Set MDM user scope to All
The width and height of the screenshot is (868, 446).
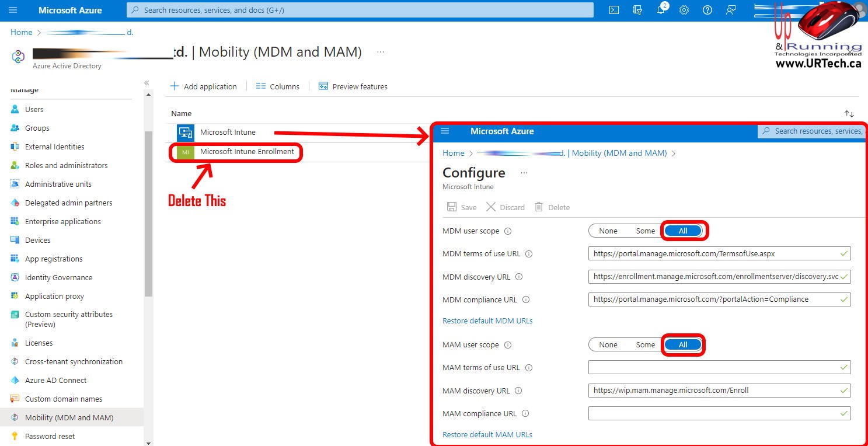[x=683, y=231]
